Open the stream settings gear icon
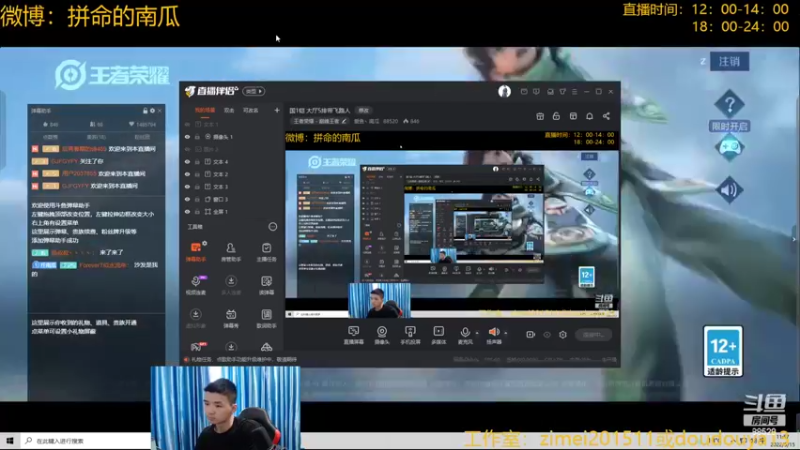Screen dimensions: 800x450 click(563, 335)
